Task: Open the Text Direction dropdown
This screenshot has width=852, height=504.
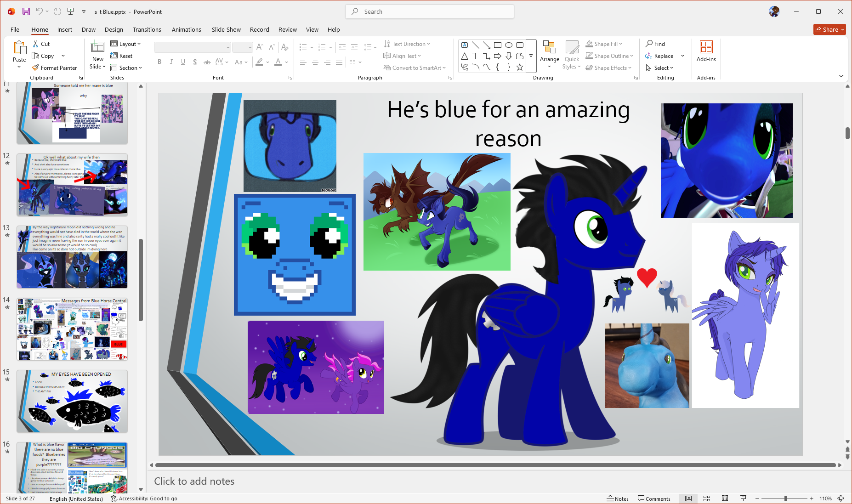Action: tap(407, 44)
